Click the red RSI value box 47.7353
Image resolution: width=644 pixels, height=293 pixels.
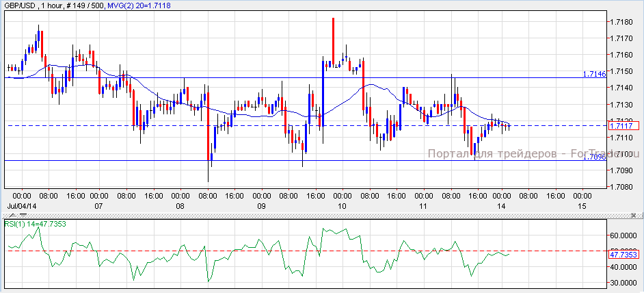(623, 253)
